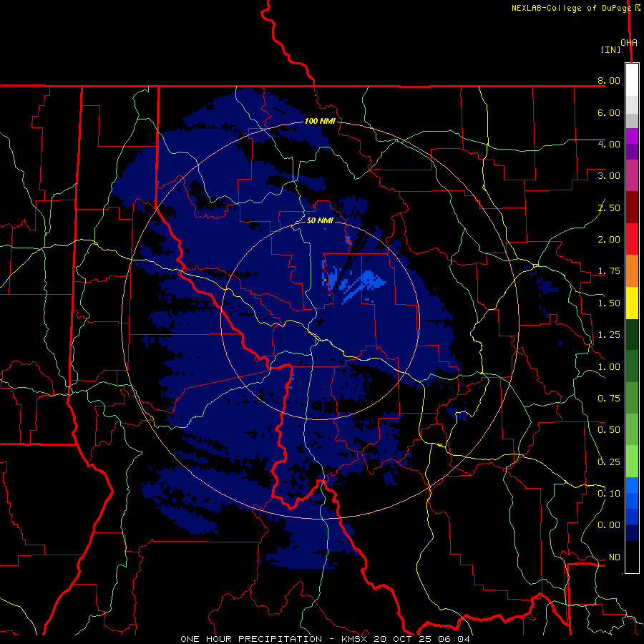Pick the white swatch in the legend
Screen dimensions: 644x644
632,80
